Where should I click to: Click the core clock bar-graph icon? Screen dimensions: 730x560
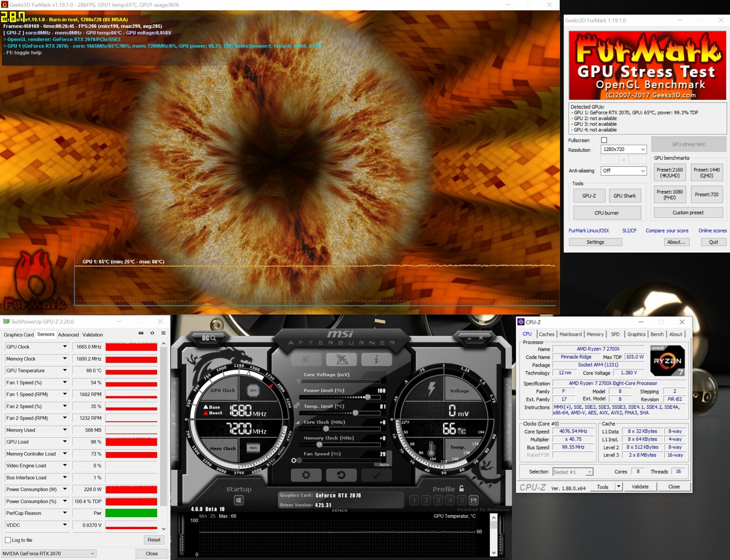298,422
